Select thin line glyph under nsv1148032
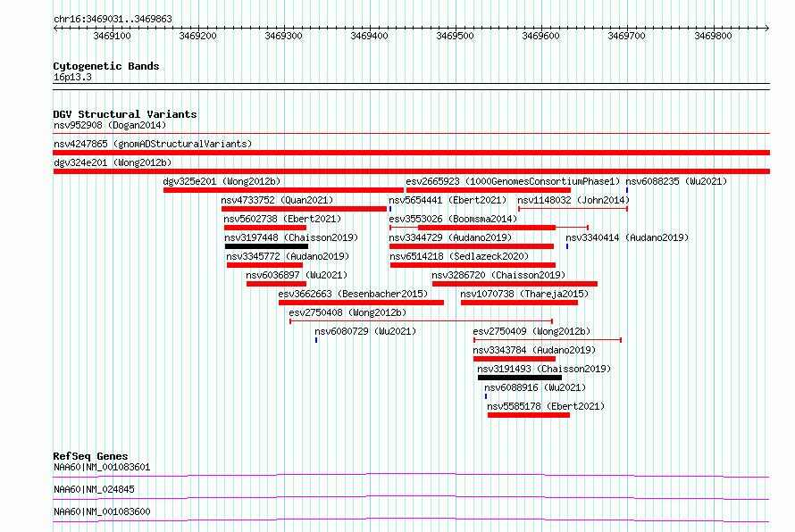 [573, 209]
